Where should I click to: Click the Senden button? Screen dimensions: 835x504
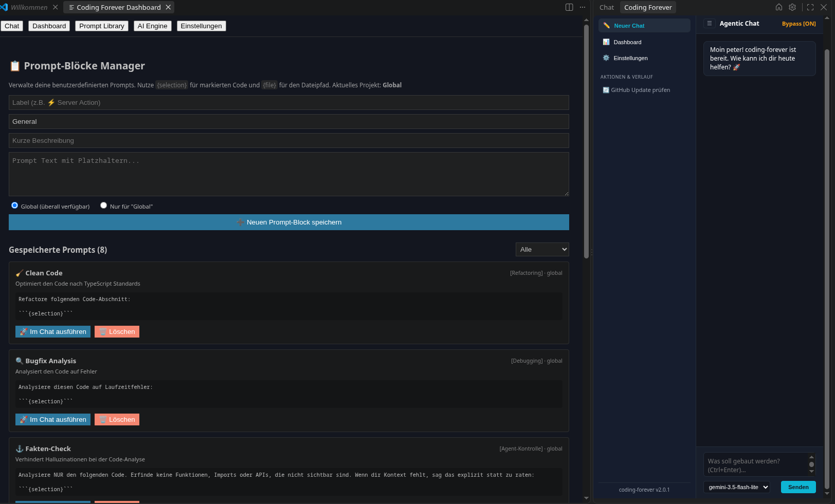798,487
